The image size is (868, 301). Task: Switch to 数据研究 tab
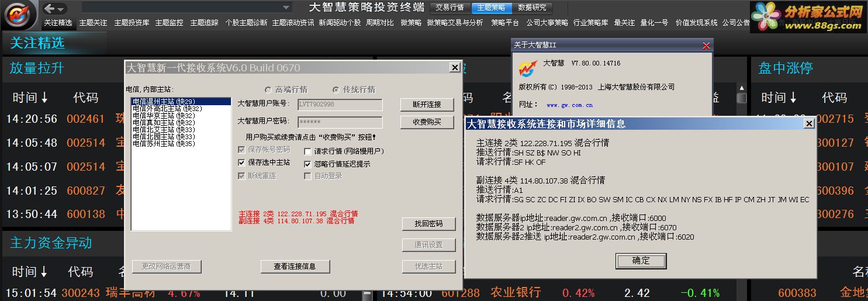coord(532,8)
